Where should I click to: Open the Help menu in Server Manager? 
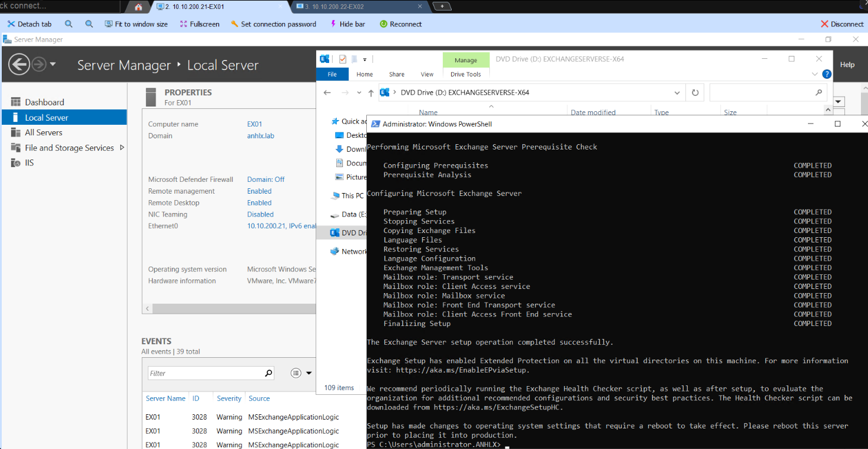tap(847, 65)
